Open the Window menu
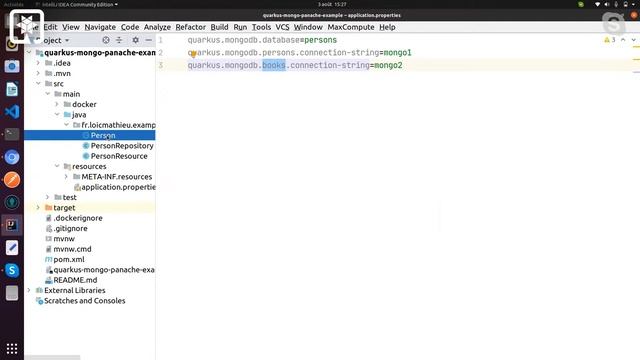The height and width of the screenshot is (360, 640). pyautogui.click(x=308, y=27)
